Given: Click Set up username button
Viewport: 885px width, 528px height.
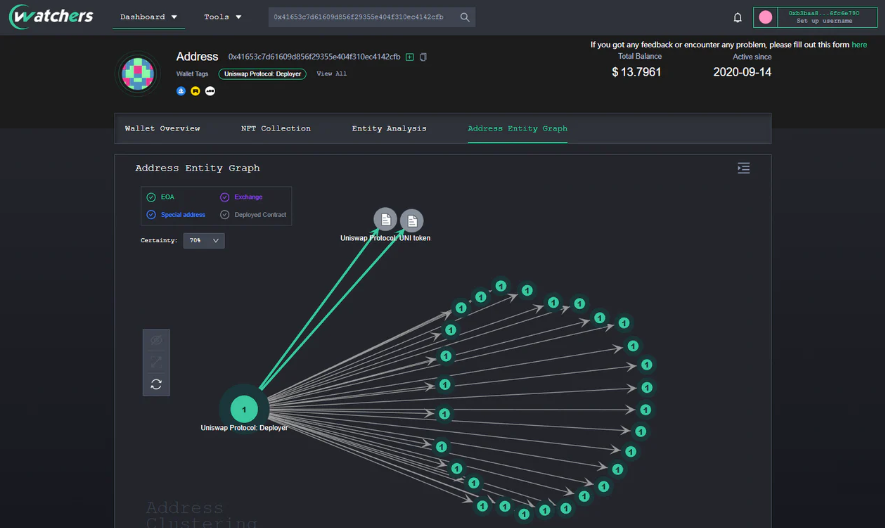Looking at the screenshot, I should point(824,21).
